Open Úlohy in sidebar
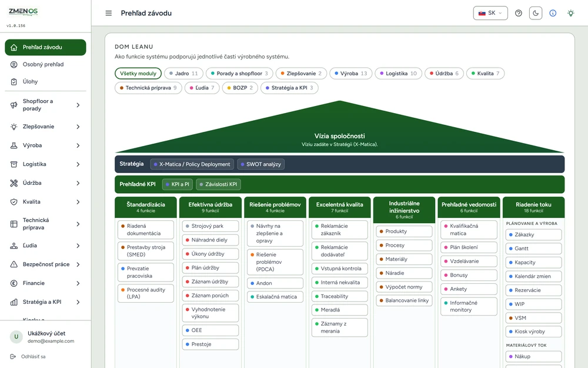This screenshot has height=368, width=588. click(45, 81)
